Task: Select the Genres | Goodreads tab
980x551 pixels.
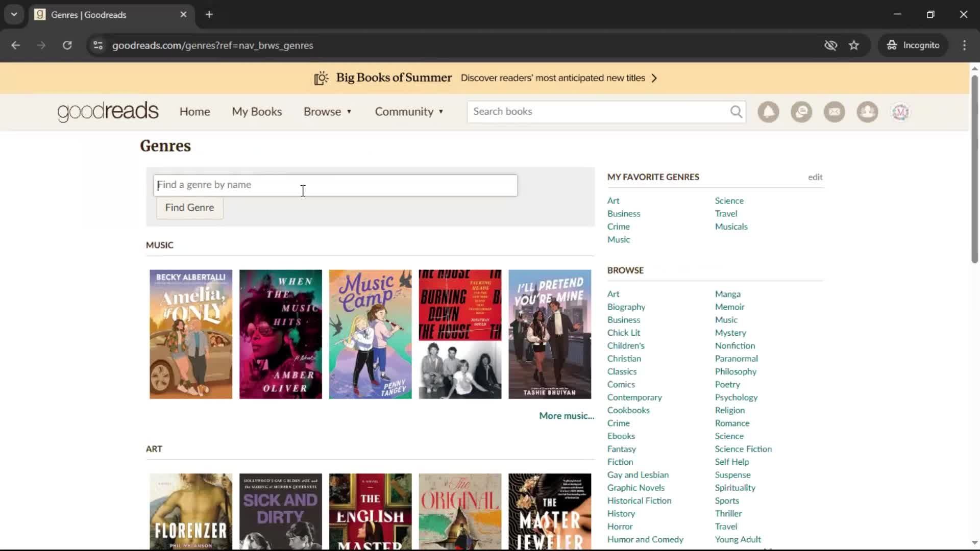Action: pos(111,15)
